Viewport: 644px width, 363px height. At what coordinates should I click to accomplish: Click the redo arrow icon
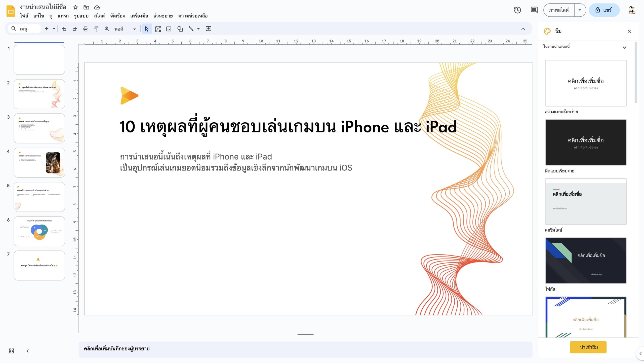click(x=75, y=29)
